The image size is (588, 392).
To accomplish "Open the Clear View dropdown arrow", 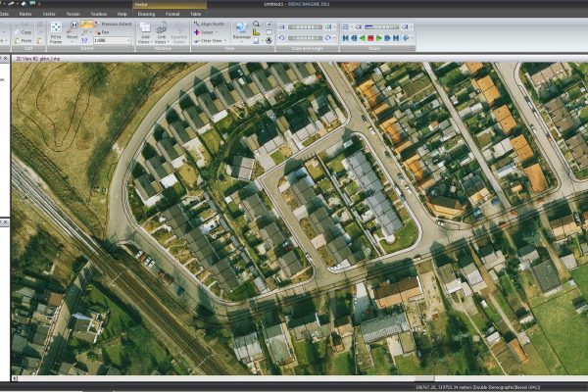I will click(225, 40).
